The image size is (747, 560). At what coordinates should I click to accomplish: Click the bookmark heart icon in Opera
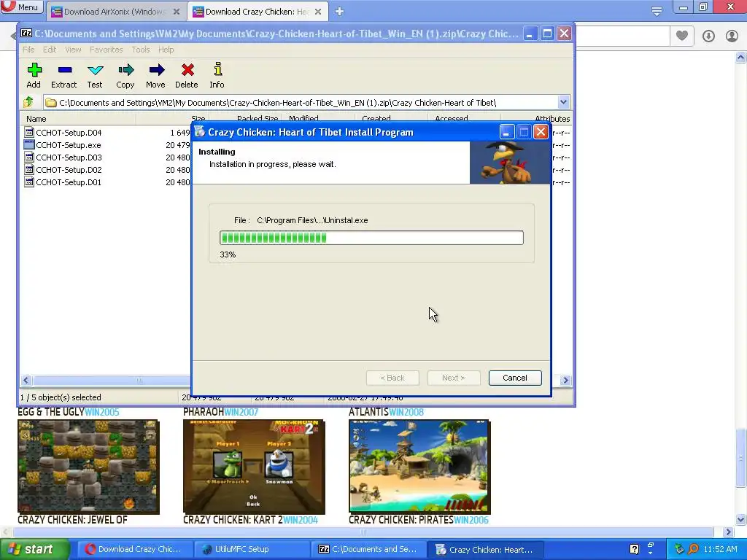point(682,36)
